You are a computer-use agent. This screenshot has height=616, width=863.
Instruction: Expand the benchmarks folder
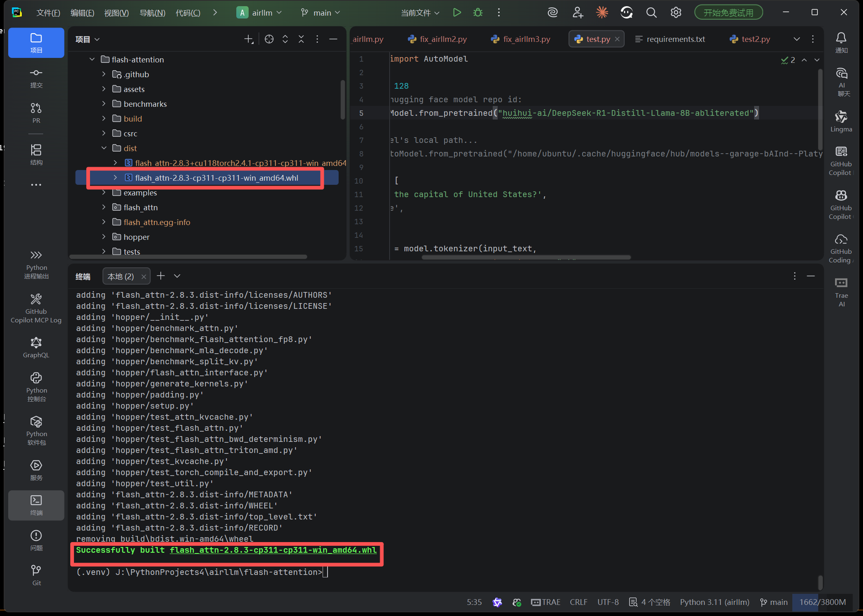coord(104,103)
